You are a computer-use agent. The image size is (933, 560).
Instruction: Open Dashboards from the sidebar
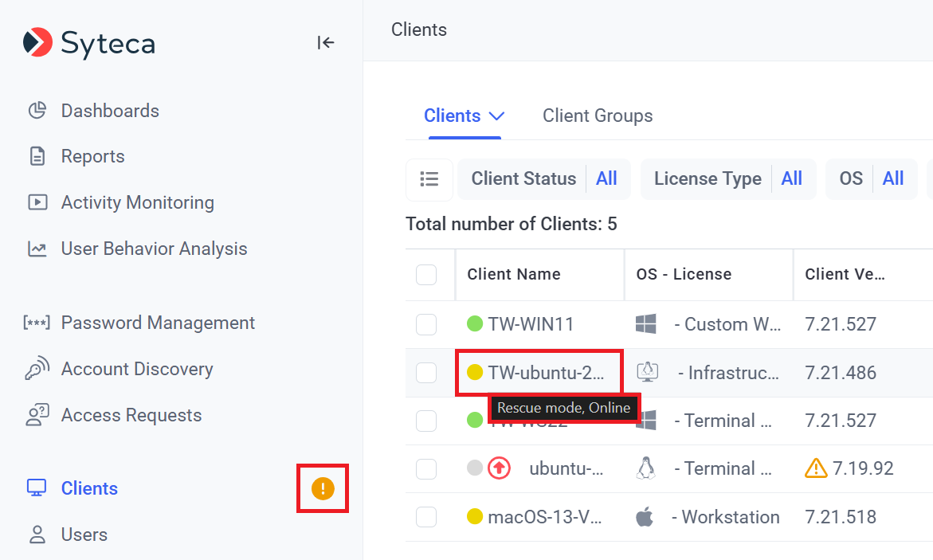tap(110, 111)
